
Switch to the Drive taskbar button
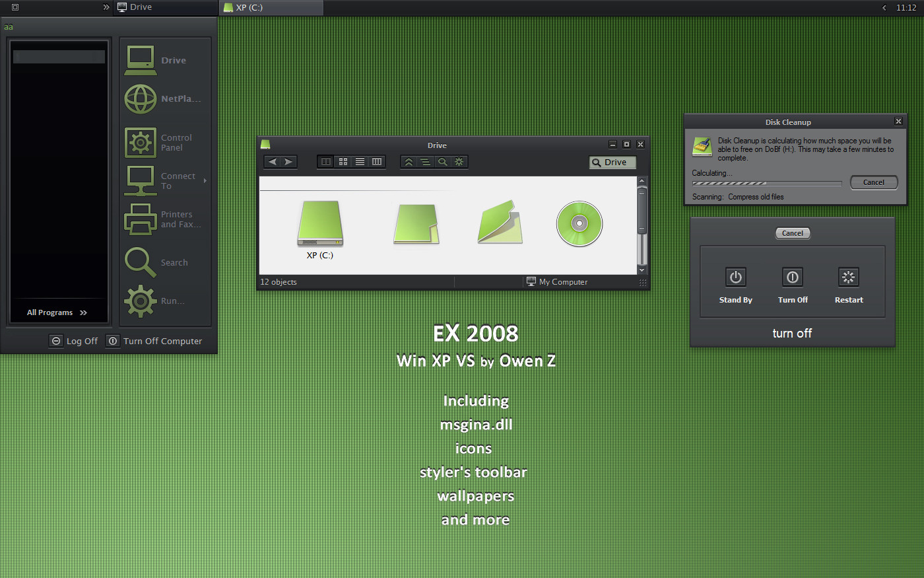166,7
